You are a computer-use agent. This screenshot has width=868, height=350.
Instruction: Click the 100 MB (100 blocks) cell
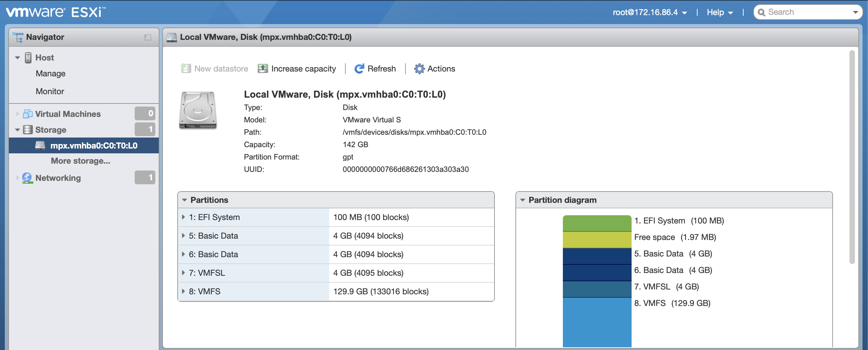click(x=411, y=217)
